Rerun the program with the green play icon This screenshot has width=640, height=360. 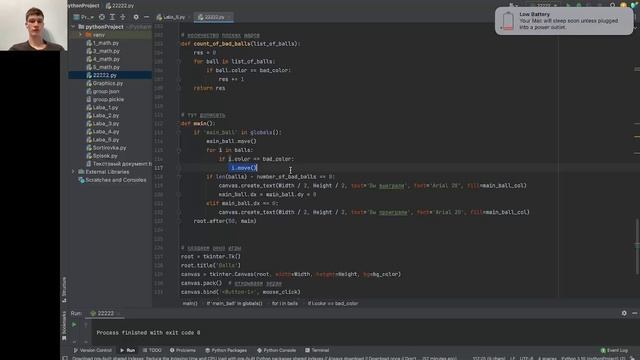click(x=74, y=325)
